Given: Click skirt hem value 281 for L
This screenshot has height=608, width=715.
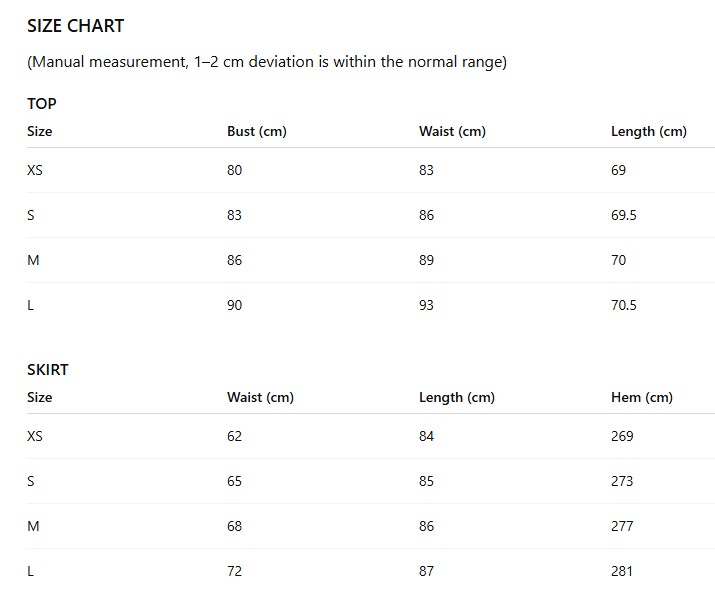Looking at the screenshot, I should [622, 571].
